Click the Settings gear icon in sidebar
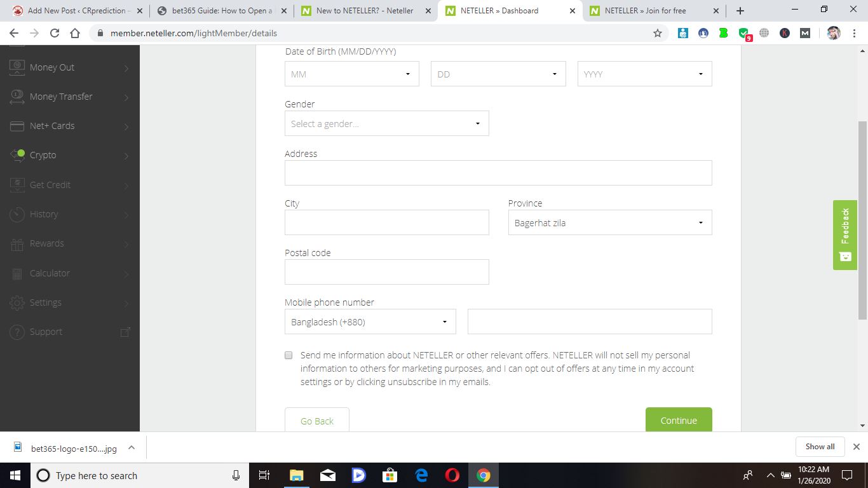 pos(17,302)
